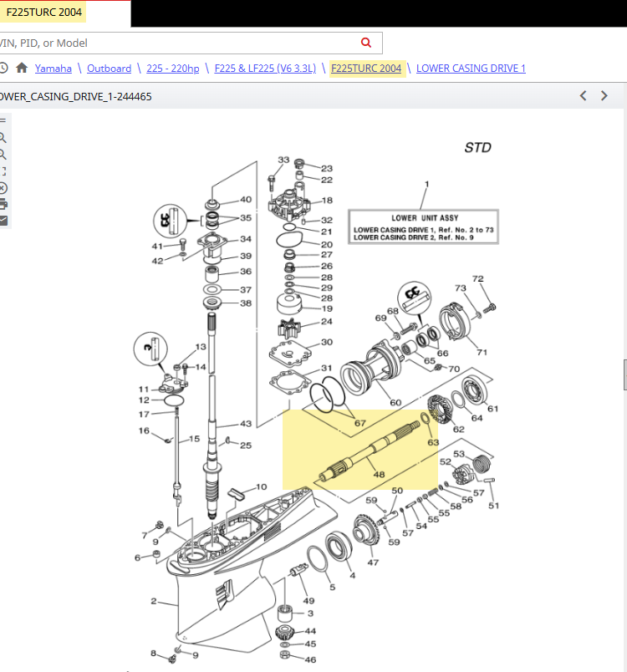Open the 225 - 220hp breadcrumb link

pos(173,69)
